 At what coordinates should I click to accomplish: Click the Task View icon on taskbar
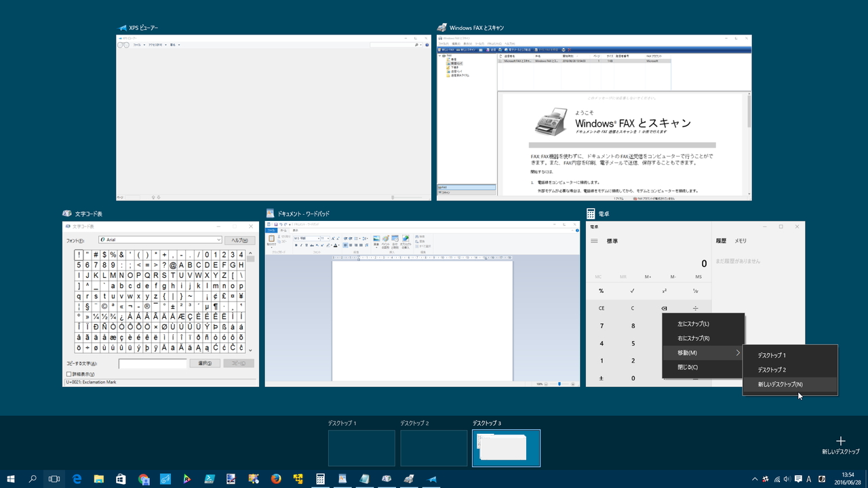click(54, 479)
